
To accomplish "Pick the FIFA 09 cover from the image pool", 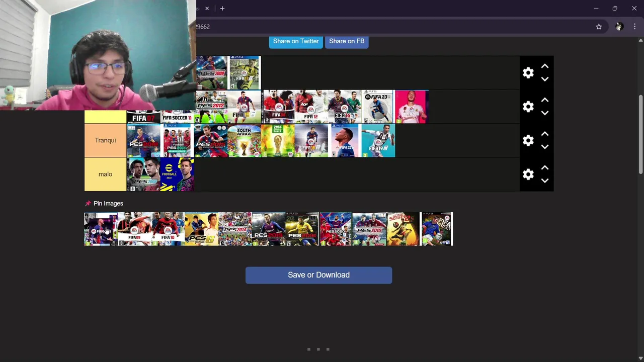I will 134,229.
